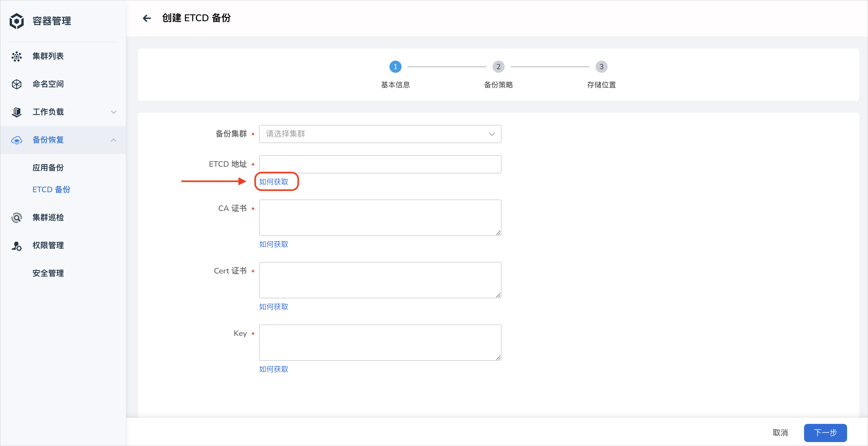Screen dimensions: 868x446
Task: Click the 命名空间 cube icon
Action: click(16, 84)
